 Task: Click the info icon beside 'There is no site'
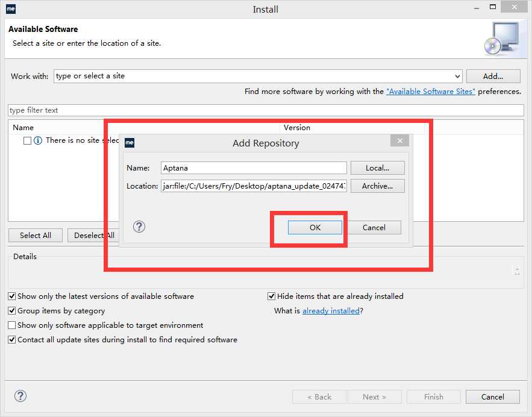pyautogui.click(x=38, y=140)
